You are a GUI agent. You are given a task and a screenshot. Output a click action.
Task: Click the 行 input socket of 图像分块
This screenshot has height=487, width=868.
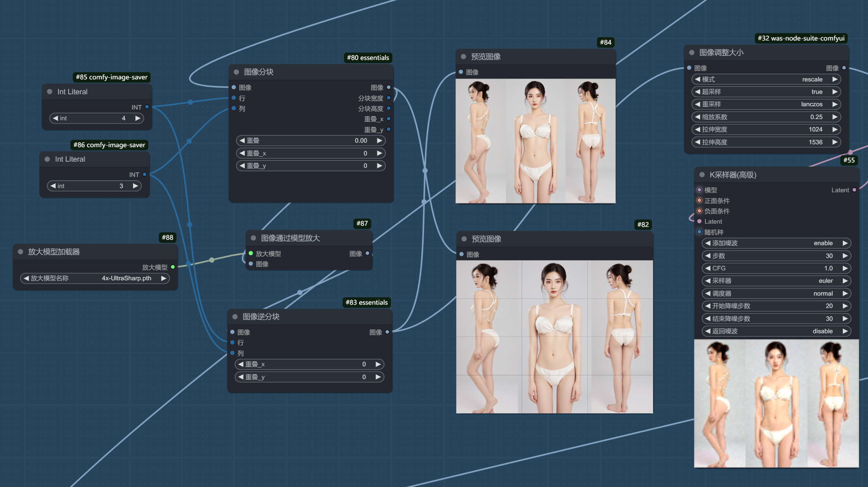pyautogui.click(x=234, y=98)
